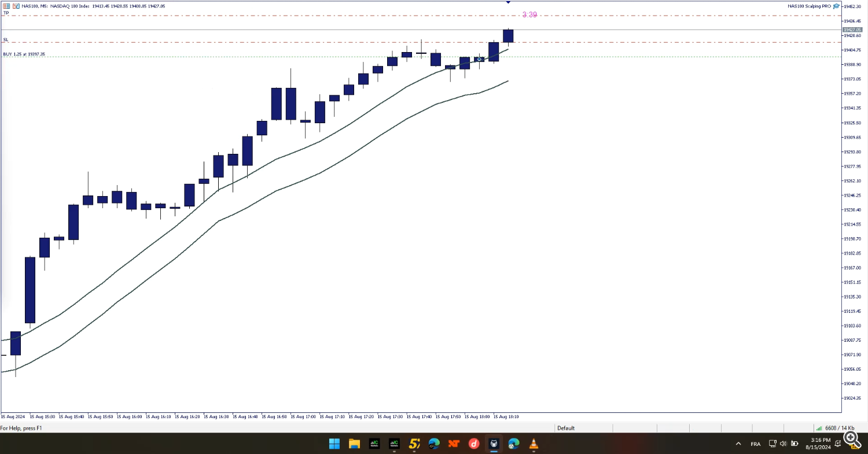Open the red round d taskbar app
The width and height of the screenshot is (868, 454).
(474, 444)
